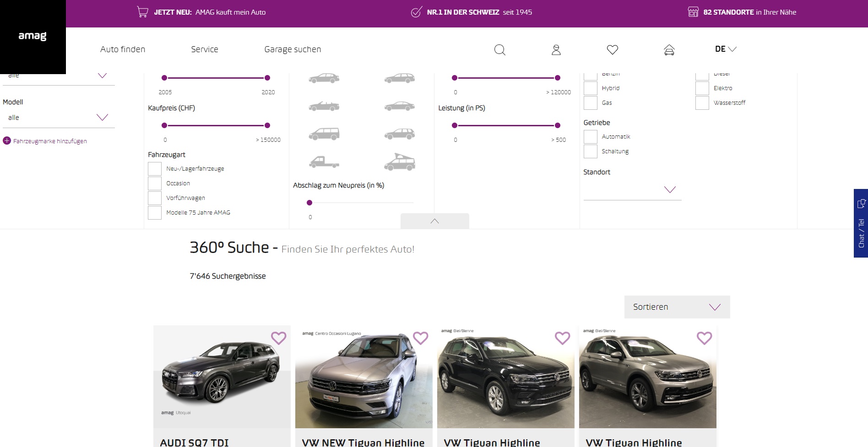The height and width of the screenshot is (447, 868).
Task: Click the shopping cart icon in banner
Action: pyautogui.click(x=142, y=12)
